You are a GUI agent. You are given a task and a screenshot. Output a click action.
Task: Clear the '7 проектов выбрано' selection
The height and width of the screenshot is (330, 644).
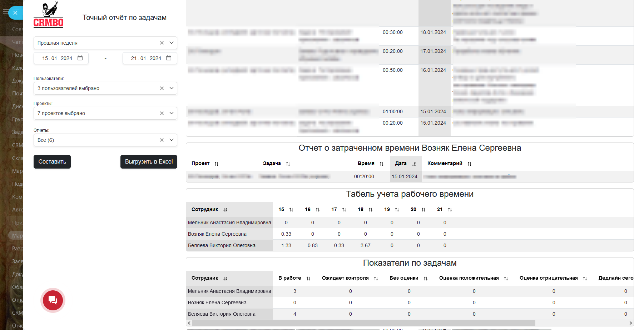[x=162, y=113]
